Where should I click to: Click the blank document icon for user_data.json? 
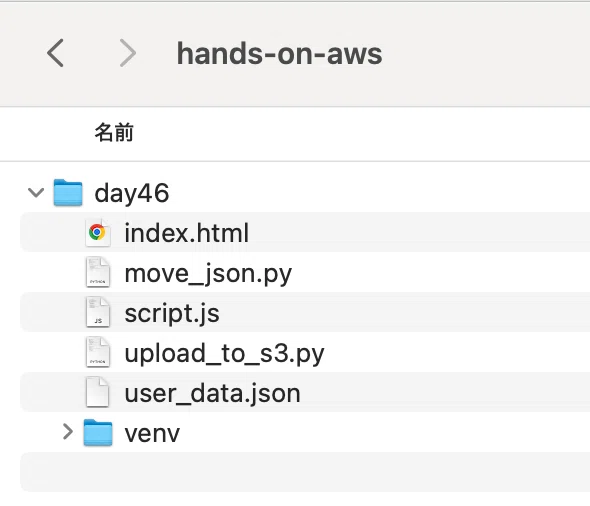(x=98, y=392)
